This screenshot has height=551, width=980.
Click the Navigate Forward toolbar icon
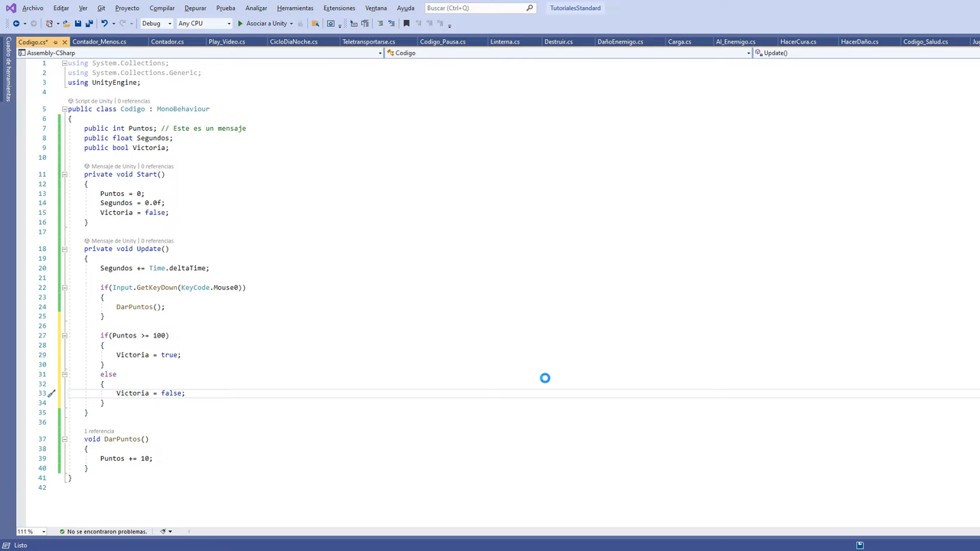coord(33,23)
